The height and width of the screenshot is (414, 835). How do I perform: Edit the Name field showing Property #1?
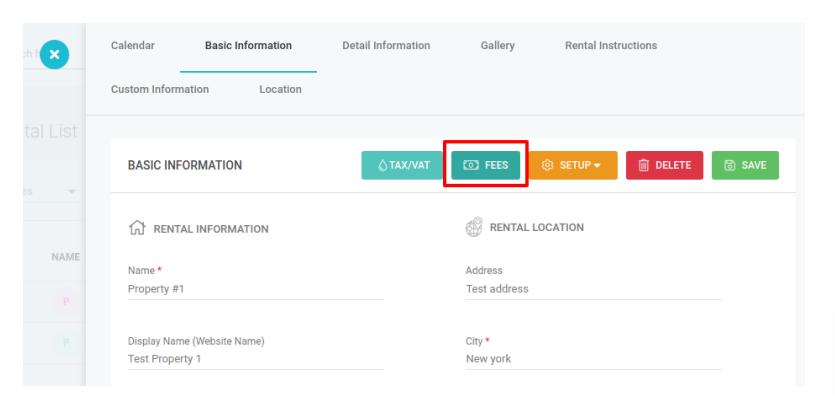[x=256, y=289]
